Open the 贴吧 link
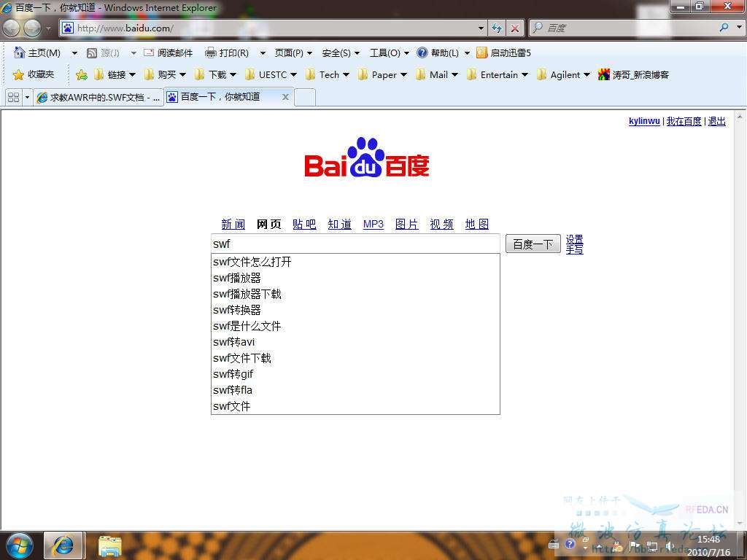The image size is (747, 560). tap(304, 224)
